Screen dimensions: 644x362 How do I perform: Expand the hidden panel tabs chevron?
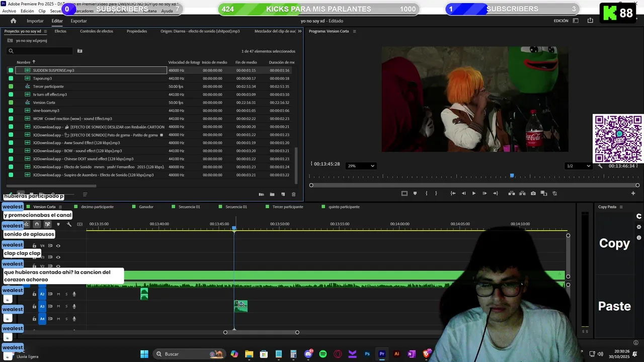point(300,31)
